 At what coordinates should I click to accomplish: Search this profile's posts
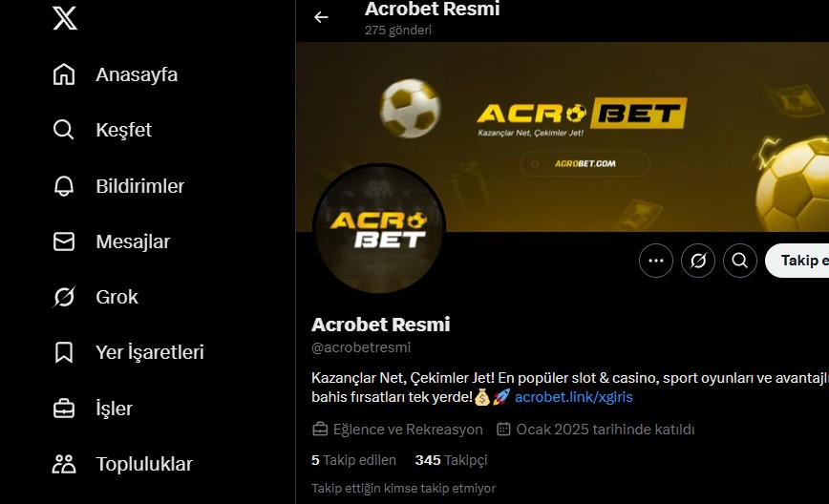739,261
